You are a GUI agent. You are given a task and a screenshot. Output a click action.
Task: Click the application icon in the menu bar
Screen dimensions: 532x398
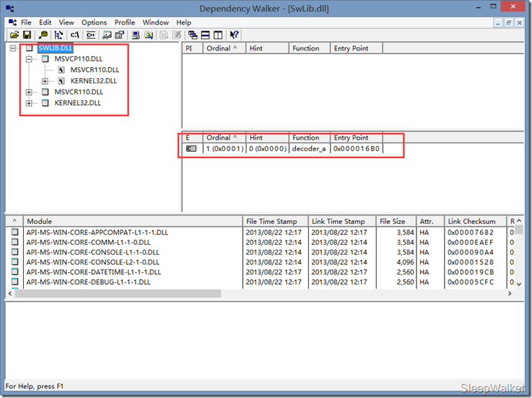[x=13, y=22]
